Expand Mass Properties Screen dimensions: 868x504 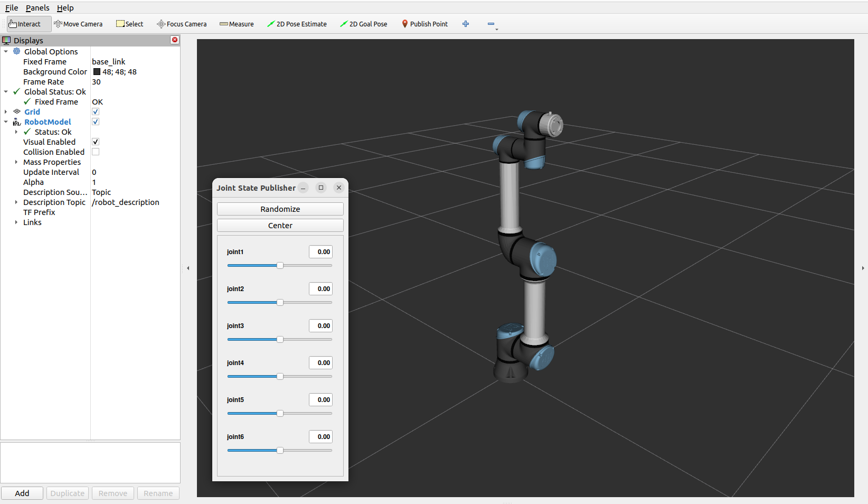coord(16,162)
